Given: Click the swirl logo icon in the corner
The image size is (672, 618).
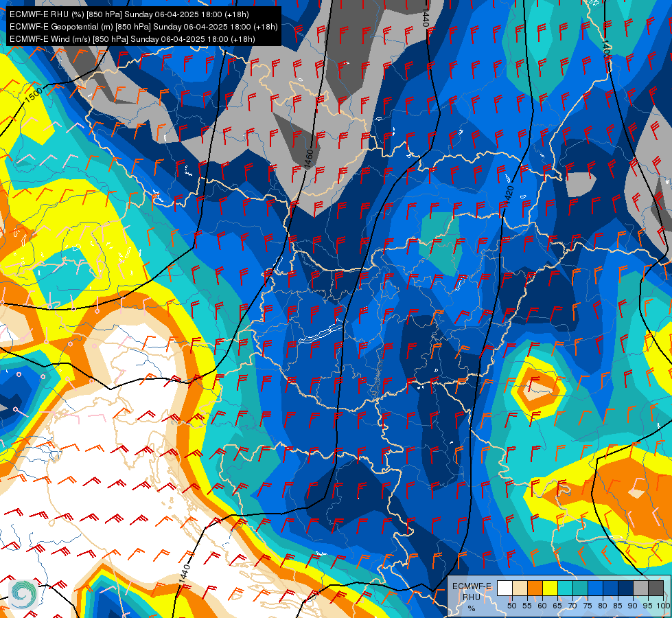Looking at the screenshot, I should [x=23, y=595].
